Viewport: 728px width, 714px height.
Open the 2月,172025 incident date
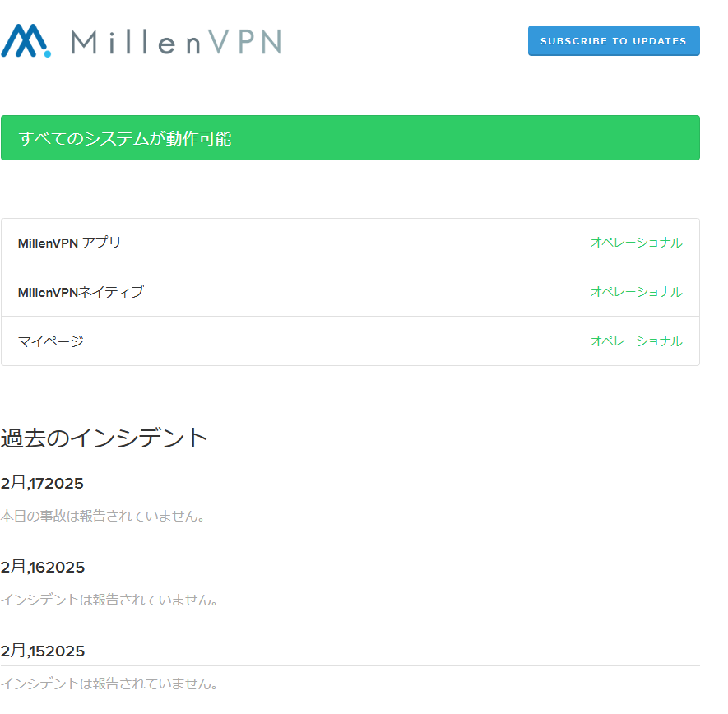click(43, 483)
